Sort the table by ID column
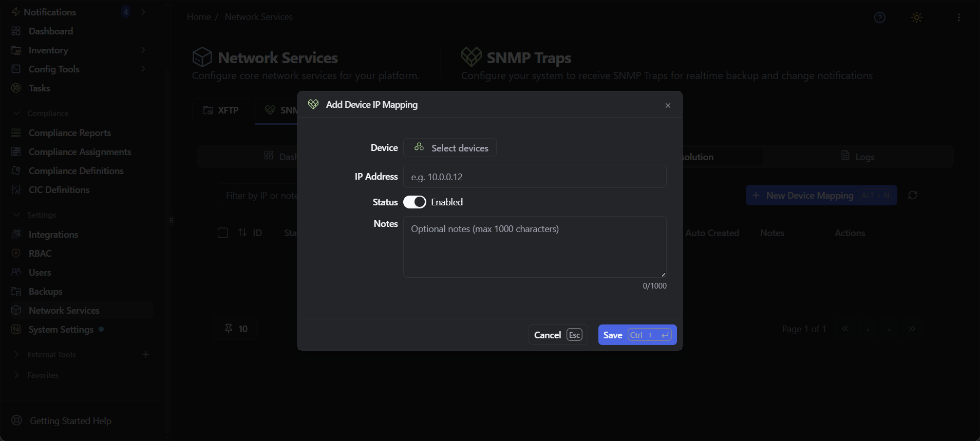 250,233
